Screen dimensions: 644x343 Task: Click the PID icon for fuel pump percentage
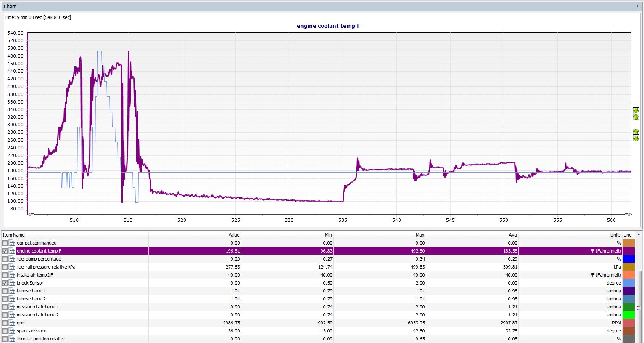click(x=12, y=259)
